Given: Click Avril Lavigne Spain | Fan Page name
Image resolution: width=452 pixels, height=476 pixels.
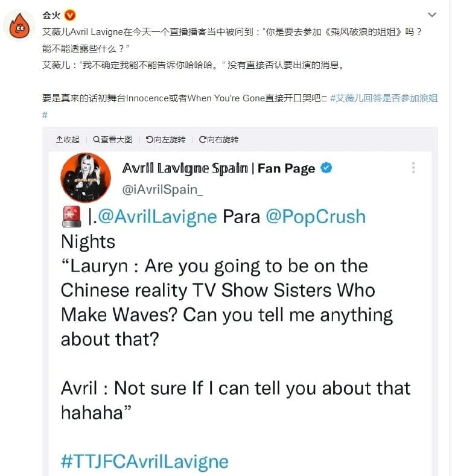Looking at the screenshot, I should [x=218, y=168].
